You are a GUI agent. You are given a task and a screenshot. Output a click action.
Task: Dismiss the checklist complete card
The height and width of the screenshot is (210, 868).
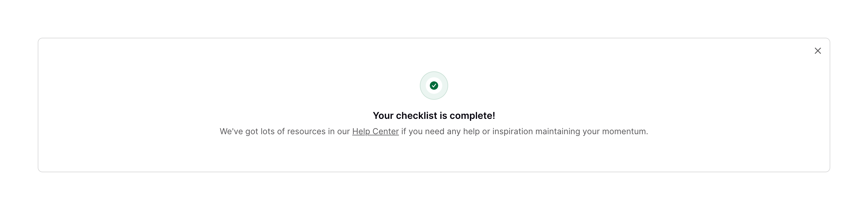[818, 51]
